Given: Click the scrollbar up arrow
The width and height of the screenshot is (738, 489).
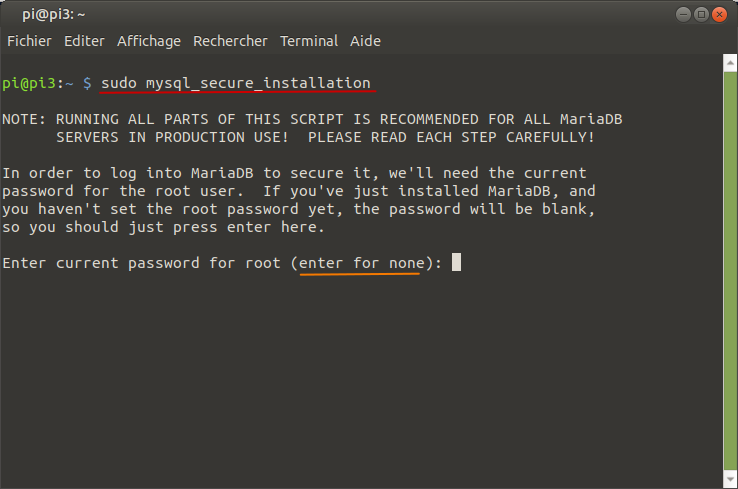Looking at the screenshot, I should 730,63.
